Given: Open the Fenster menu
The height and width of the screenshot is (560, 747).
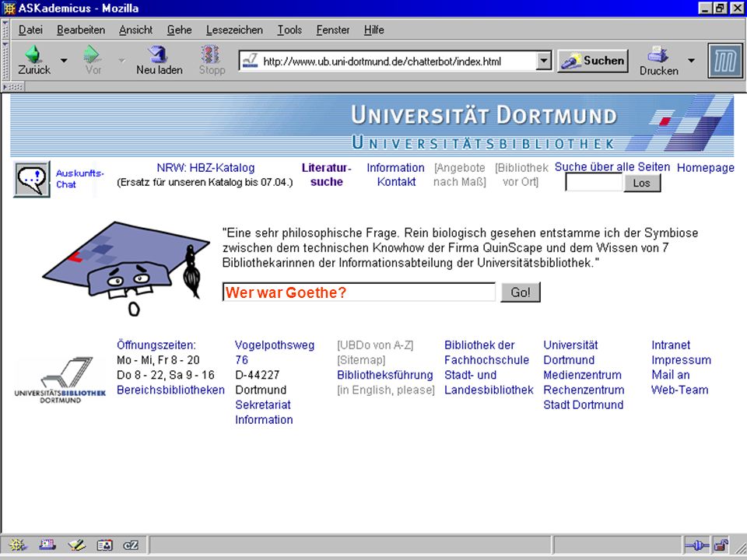Looking at the screenshot, I should (x=333, y=30).
